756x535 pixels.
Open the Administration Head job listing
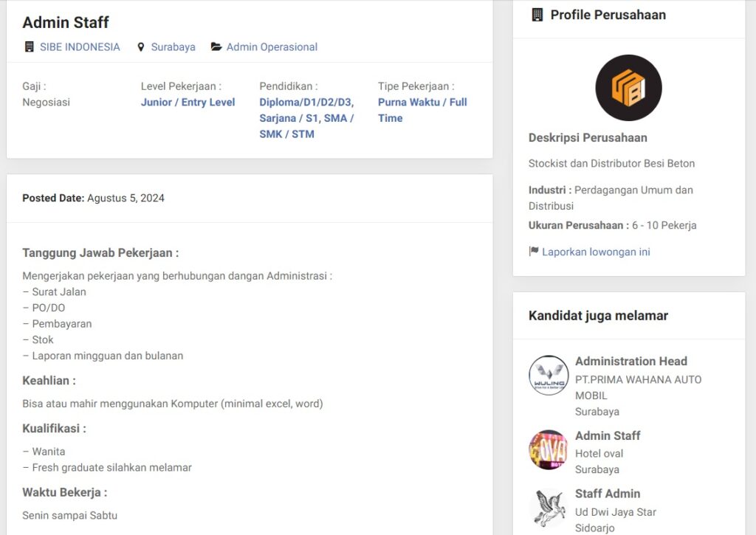pos(630,361)
